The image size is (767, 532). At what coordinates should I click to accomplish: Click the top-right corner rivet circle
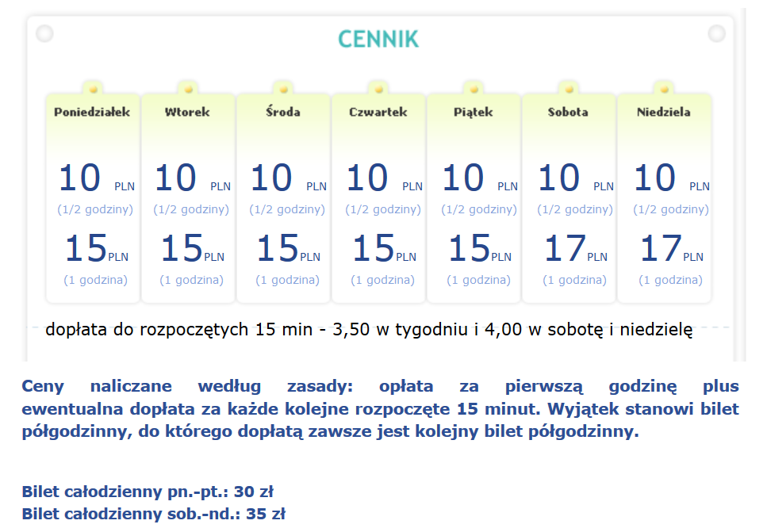click(x=716, y=33)
